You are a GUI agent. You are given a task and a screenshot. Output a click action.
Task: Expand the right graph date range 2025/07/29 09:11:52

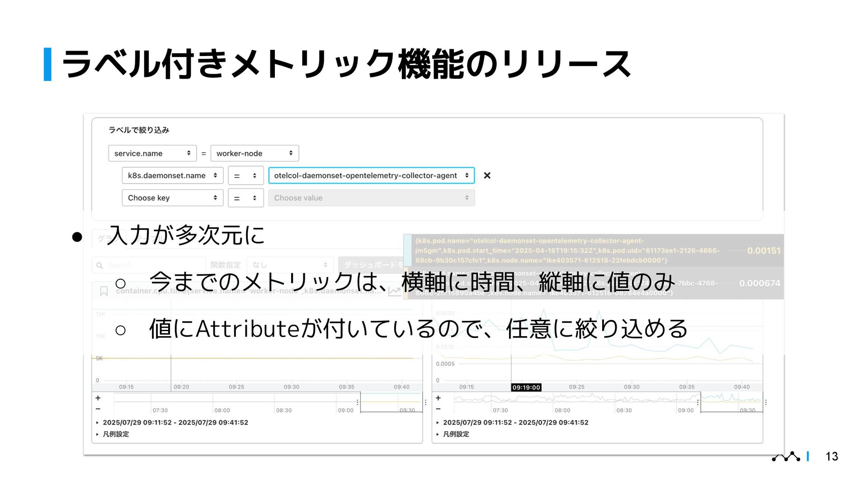[512, 422]
